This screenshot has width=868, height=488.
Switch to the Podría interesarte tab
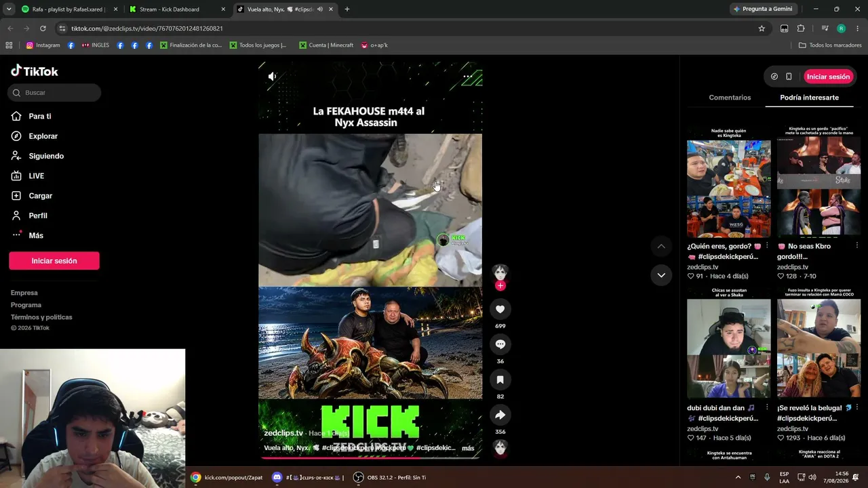point(809,98)
